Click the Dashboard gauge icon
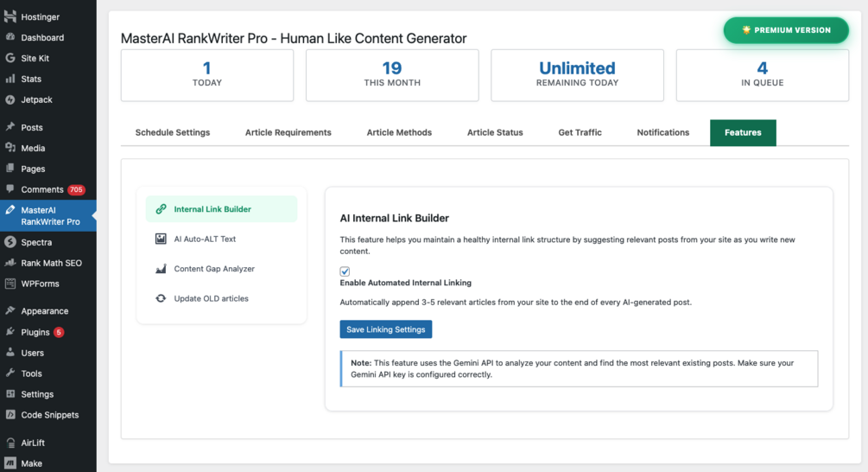The height and width of the screenshot is (472, 868). [x=10, y=37]
